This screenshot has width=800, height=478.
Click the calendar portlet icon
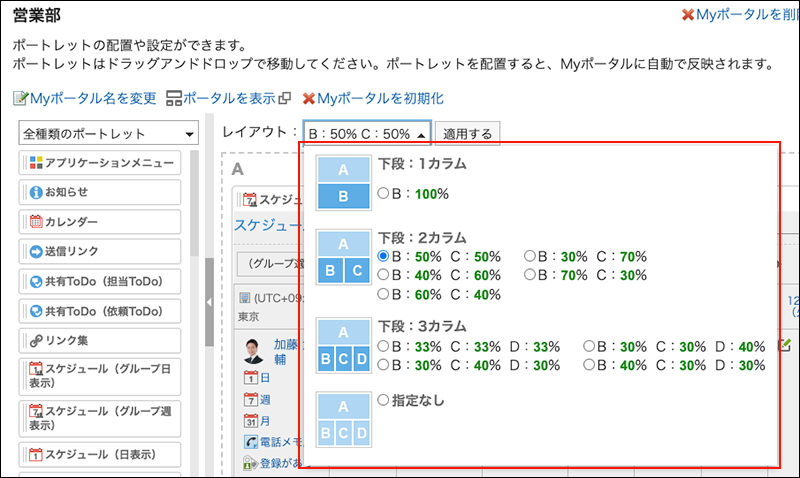(35, 222)
